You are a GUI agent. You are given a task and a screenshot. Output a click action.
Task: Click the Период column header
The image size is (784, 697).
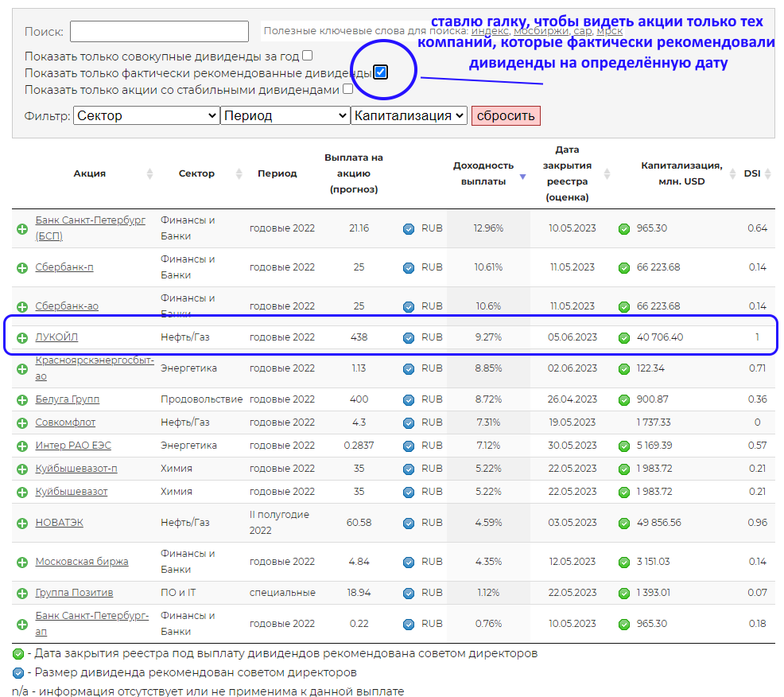(x=277, y=173)
